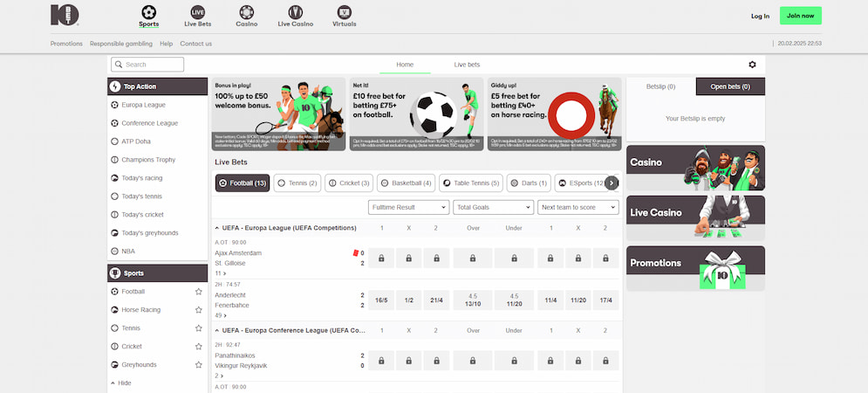Open the Contact us link

[196, 44]
